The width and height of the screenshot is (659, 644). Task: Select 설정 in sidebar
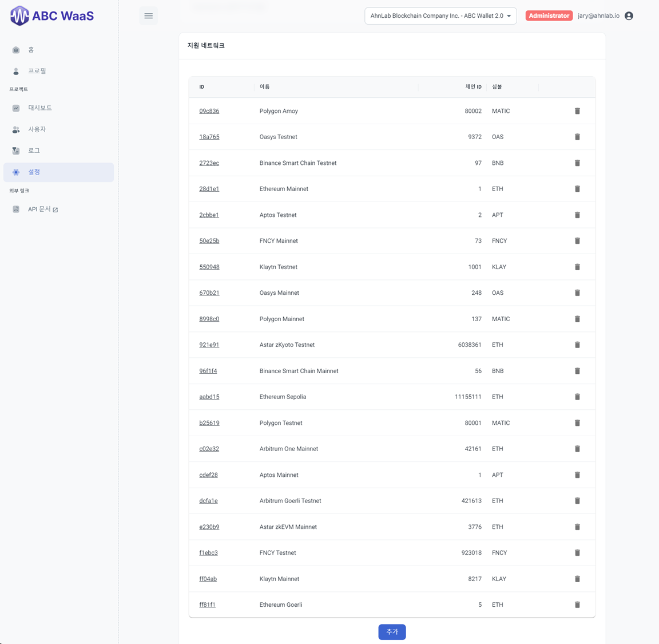58,172
